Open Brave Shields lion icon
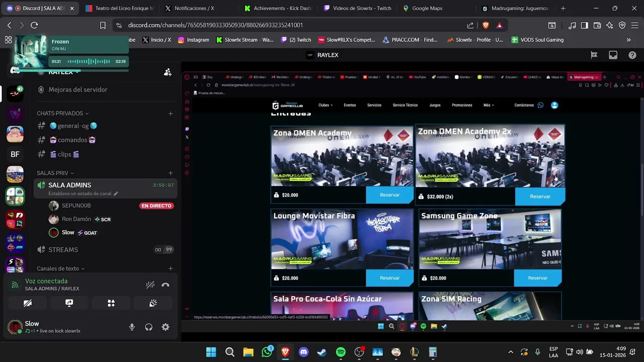Viewport: 644px width, 362px height. click(x=486, y=25)
